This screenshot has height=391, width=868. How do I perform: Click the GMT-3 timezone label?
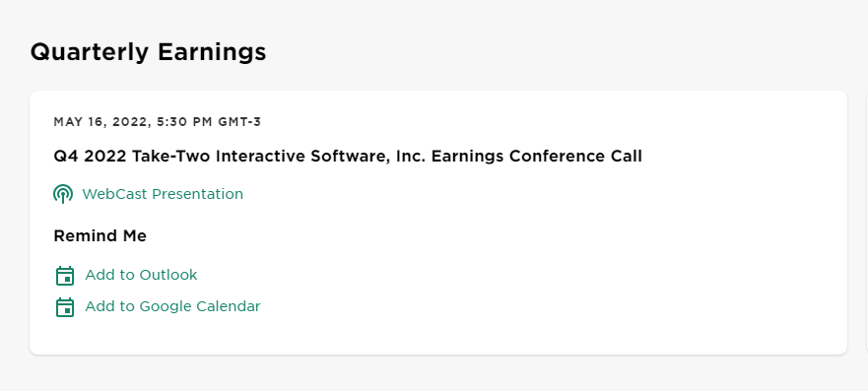239,122
